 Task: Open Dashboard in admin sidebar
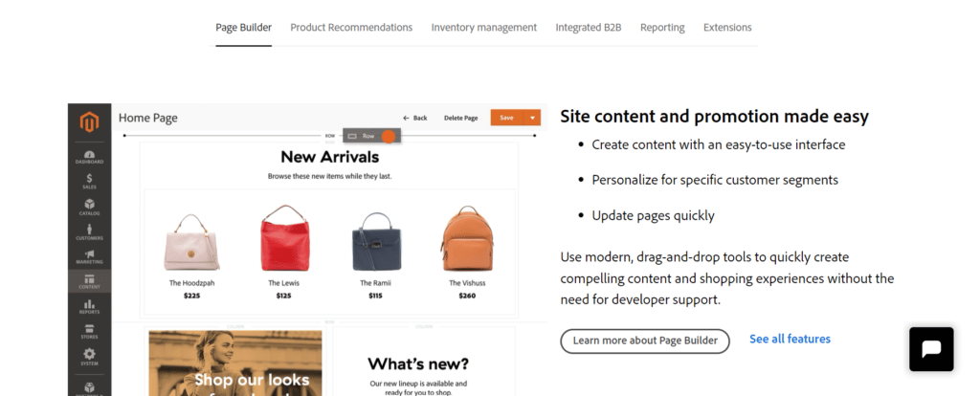coord(89,157)
